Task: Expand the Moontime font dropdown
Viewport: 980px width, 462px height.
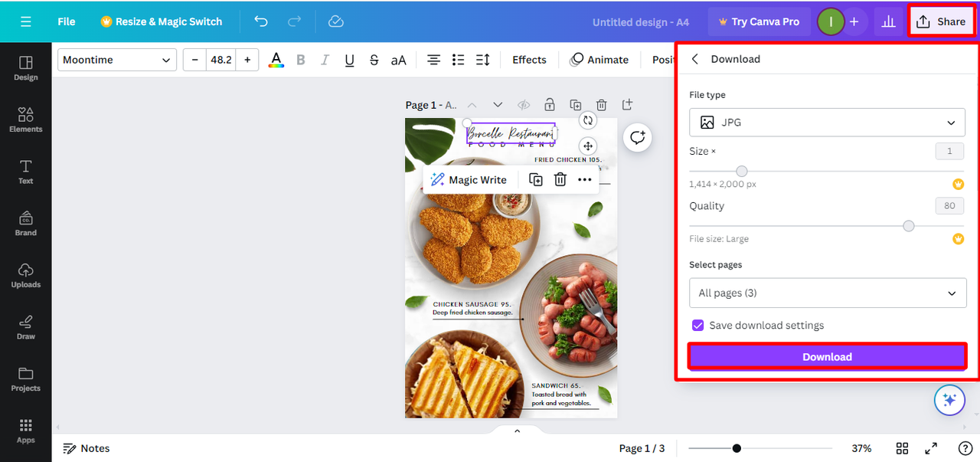Action: [x=117, y=60]
